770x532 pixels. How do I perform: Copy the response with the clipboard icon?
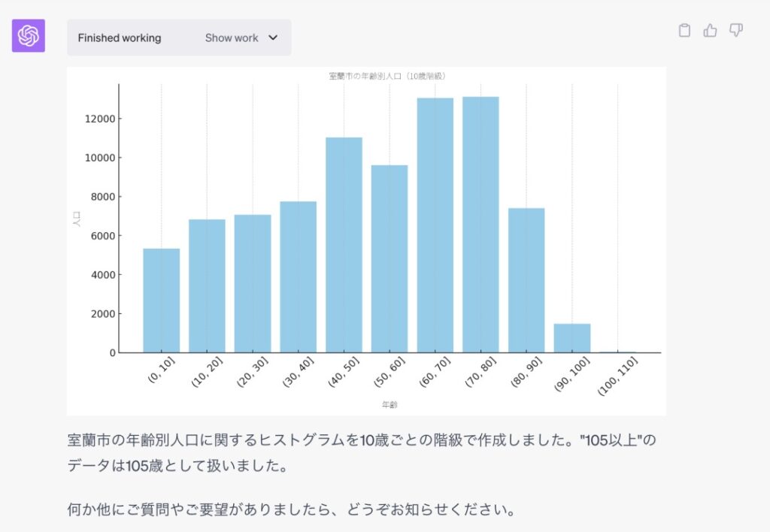(684, 30)
